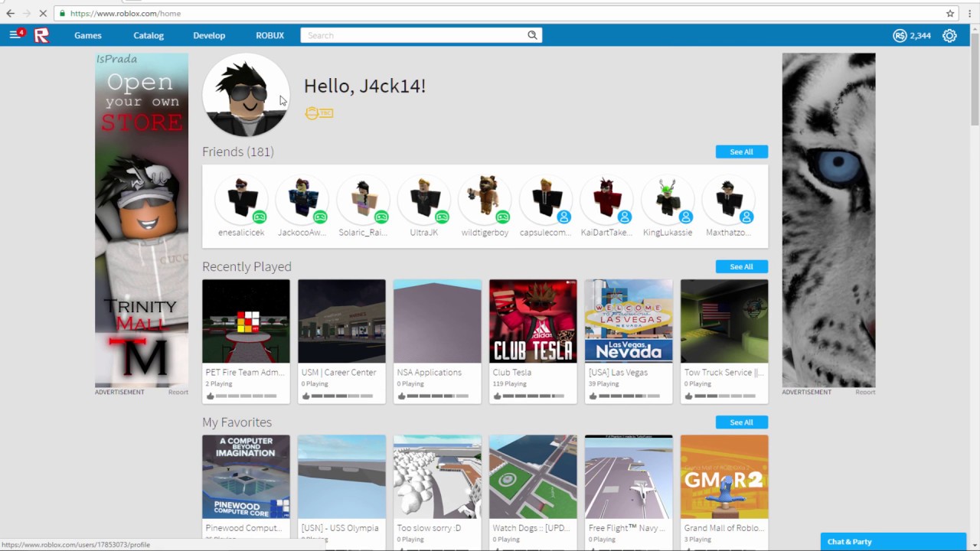Open the settings gear icon
This screenshot has width=980, height=551.
click(x=949, y=35)
